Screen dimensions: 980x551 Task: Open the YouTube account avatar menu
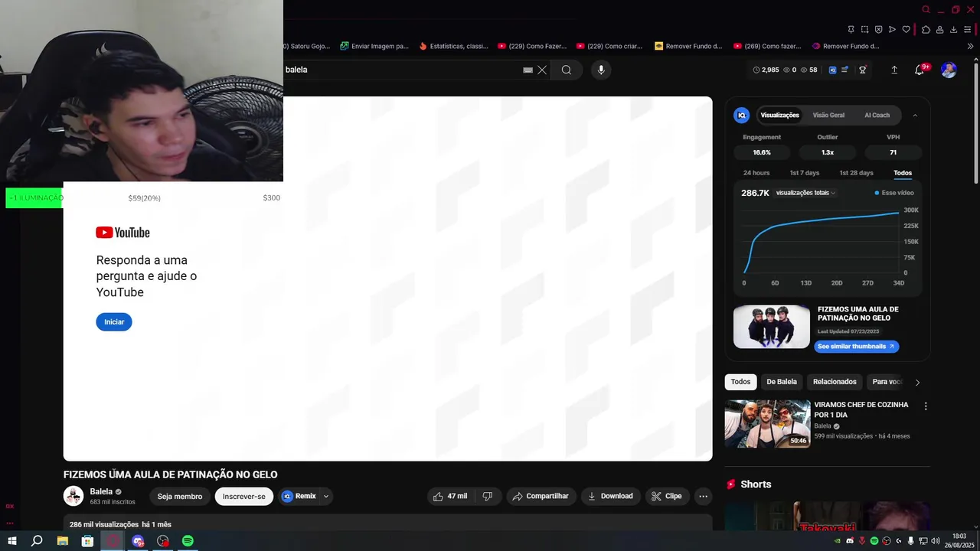point(949,70)
